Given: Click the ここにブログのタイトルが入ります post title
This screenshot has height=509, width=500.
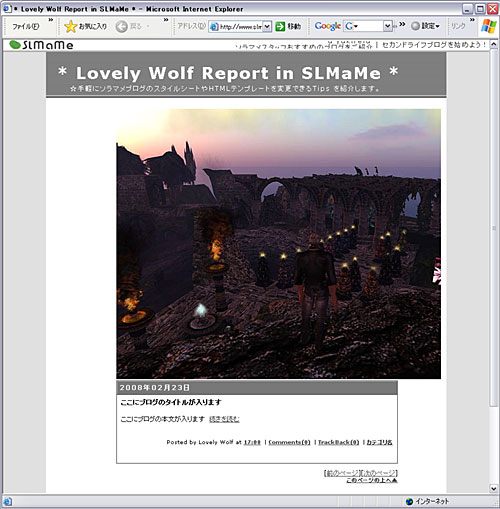Looking at the screenshot, I should [171, 402].
